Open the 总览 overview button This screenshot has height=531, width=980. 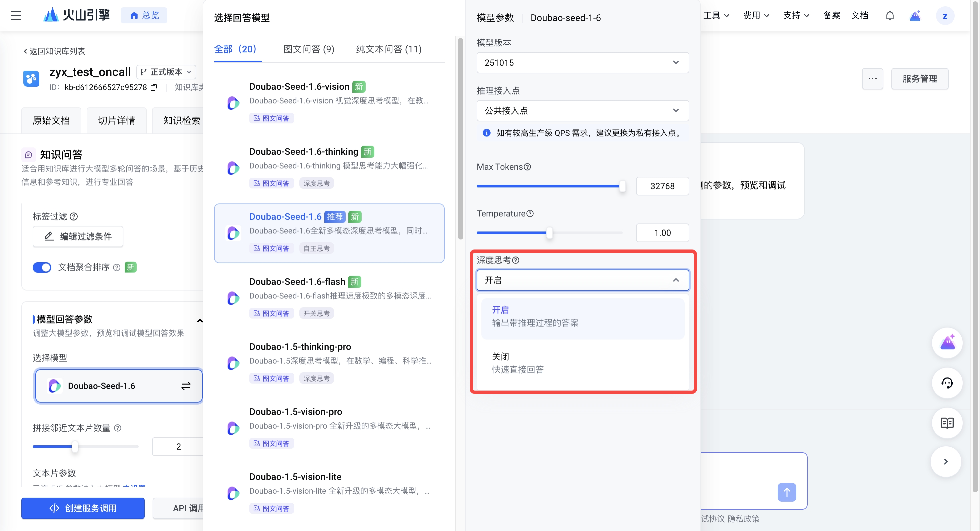coord(144,16)
